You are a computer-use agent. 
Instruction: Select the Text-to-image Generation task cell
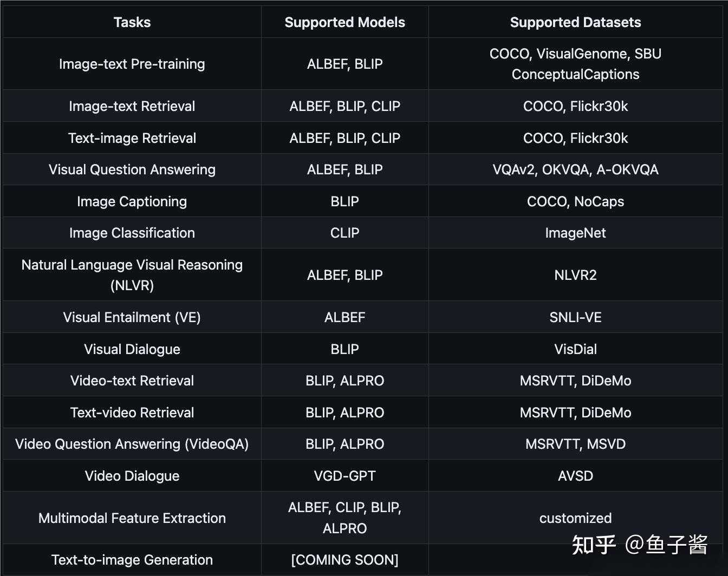pos(132,560)
